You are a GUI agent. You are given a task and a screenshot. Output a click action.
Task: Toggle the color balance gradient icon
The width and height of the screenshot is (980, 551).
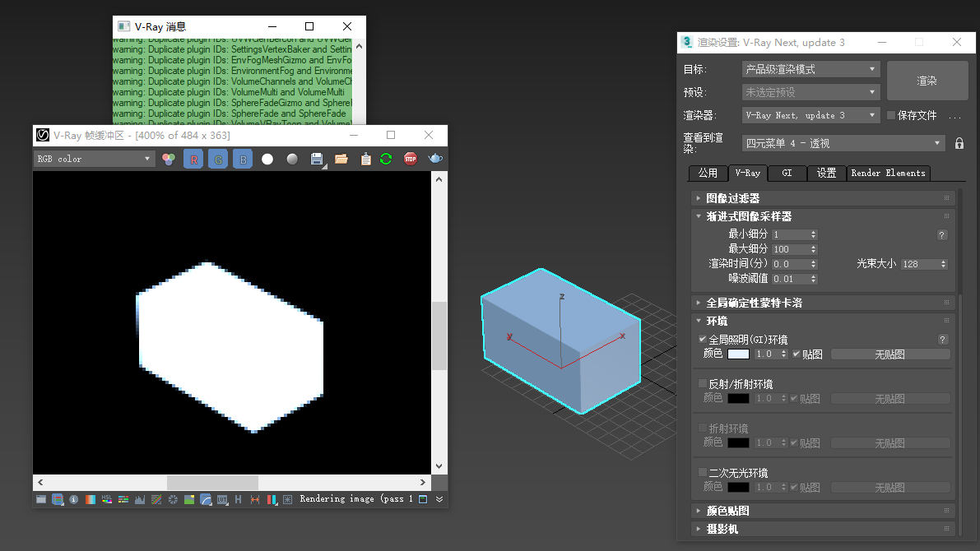pyautogui.click(x=123, y=499)
